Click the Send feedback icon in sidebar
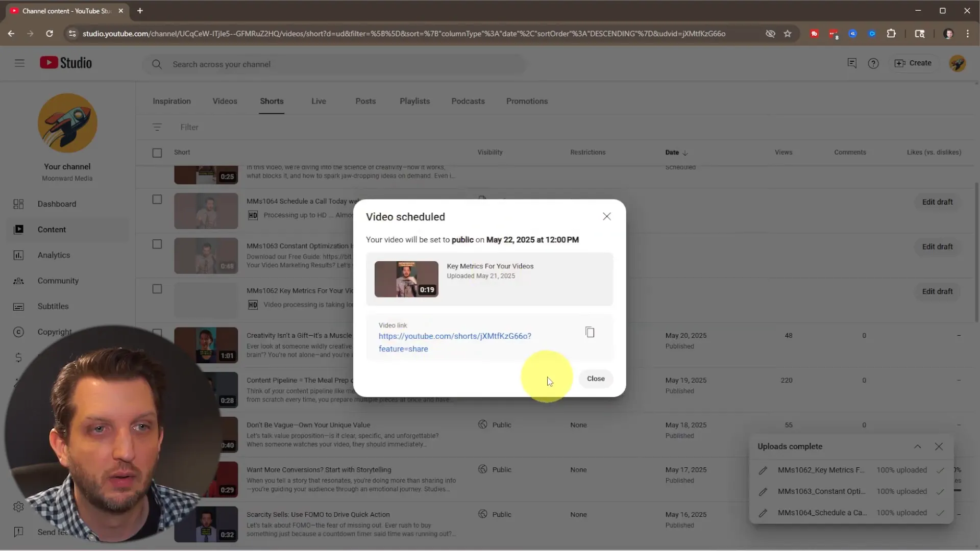The image size is (980, 551). pyautogui.click(x=18, y=532)
